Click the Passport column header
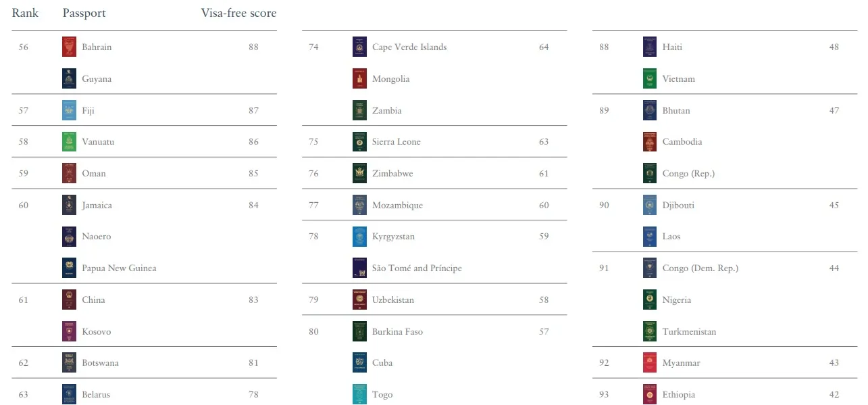This screenshot has height=405, width=868. [x=84, y=14]
